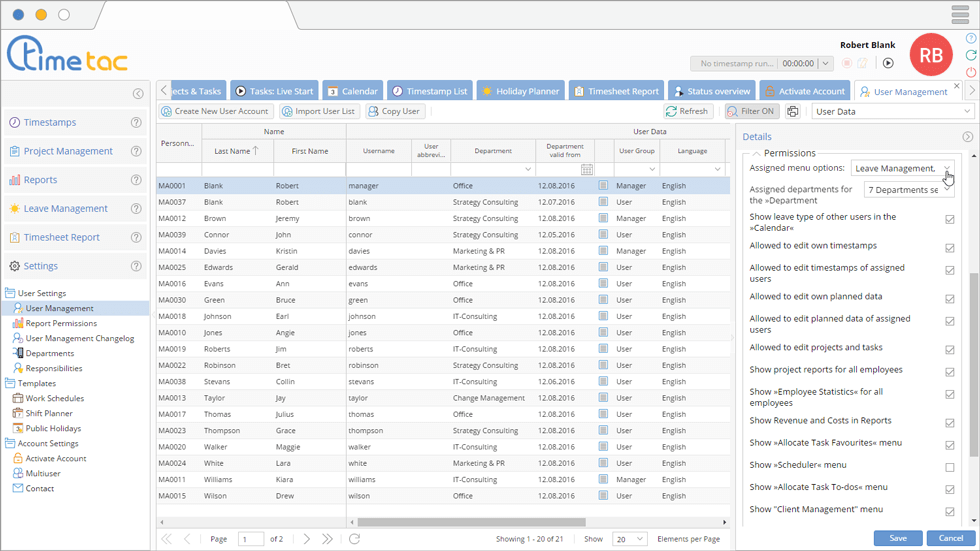Open timestamp task dropdown arrow
Image resolution: width=980 pixels, height=551 pixels.
point(826,63)
